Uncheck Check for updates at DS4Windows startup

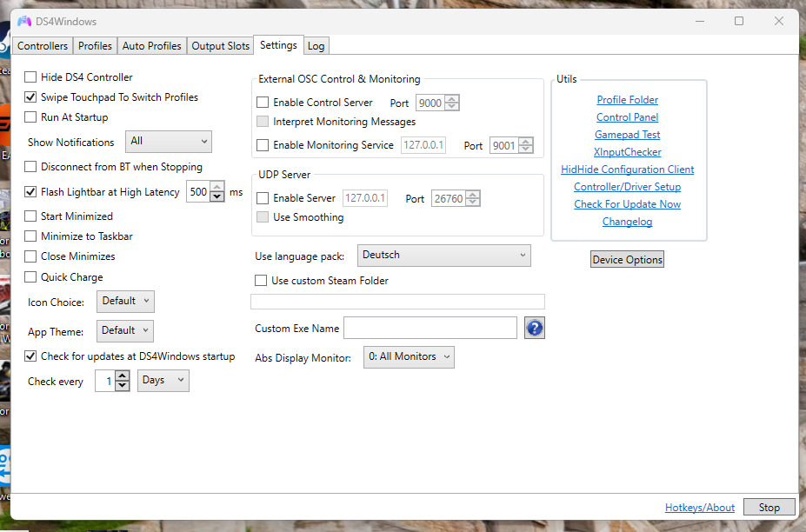pos(30,356)
